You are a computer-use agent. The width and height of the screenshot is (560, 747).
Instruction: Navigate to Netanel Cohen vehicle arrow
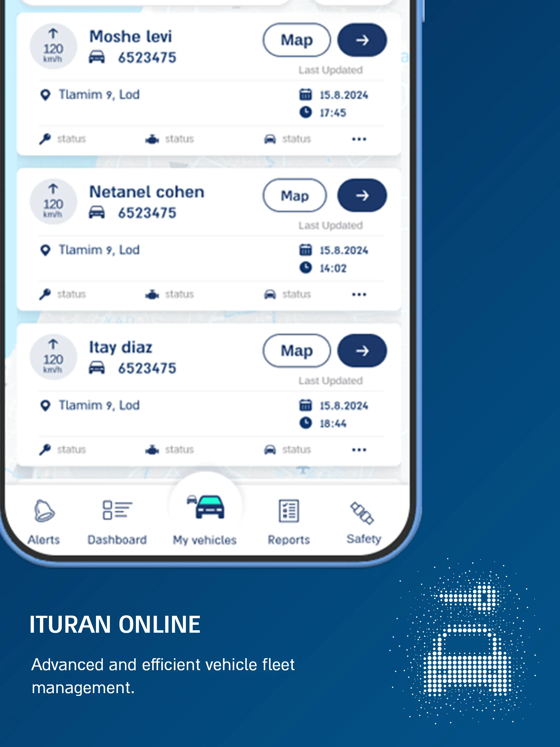pos(361,195)
